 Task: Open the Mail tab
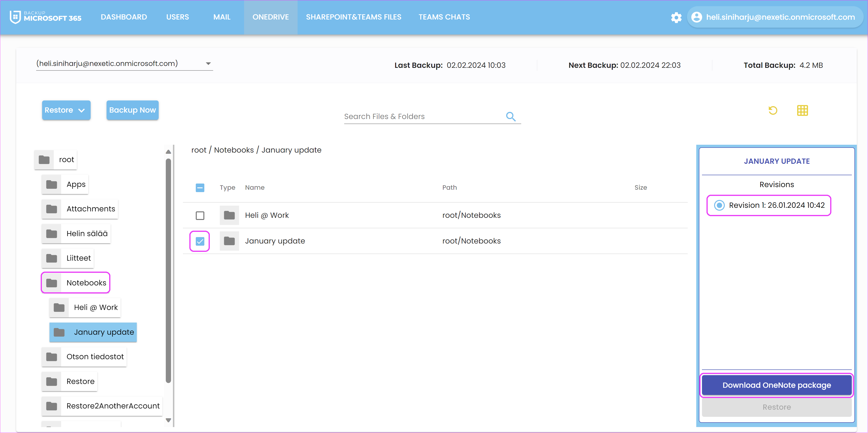click(222, 17)
